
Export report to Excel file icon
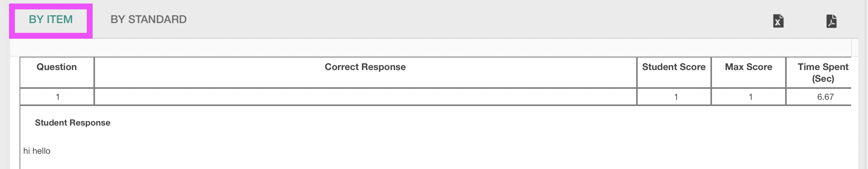tap(778, 21)
